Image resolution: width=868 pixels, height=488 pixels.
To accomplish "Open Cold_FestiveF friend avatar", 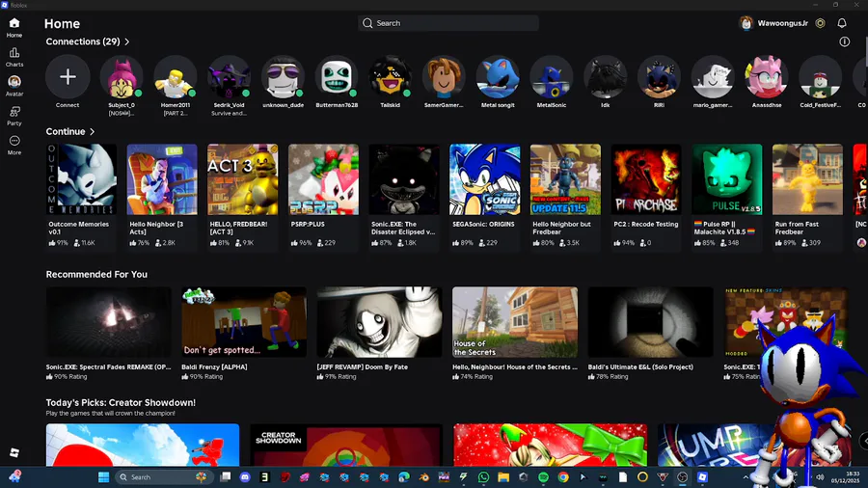I will click(820, 77).
